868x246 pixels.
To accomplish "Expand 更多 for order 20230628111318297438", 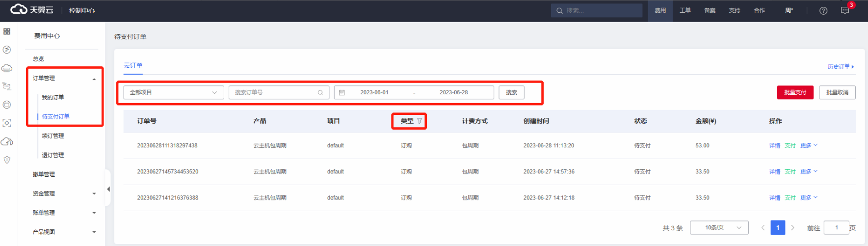I will tap(809, 145).
